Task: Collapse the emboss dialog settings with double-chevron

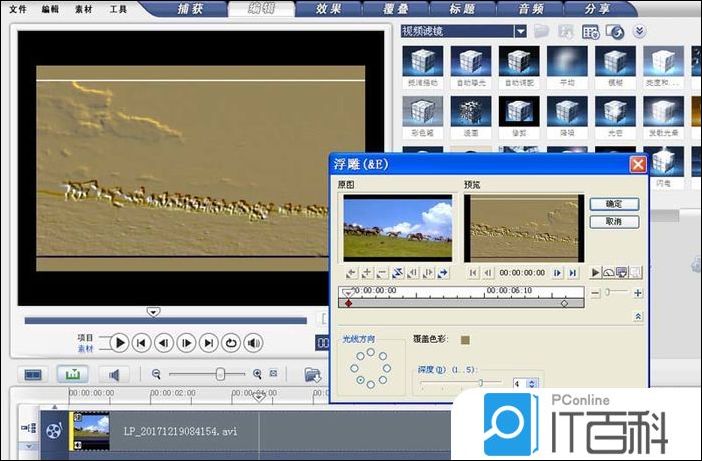Action: click(638, 316)
